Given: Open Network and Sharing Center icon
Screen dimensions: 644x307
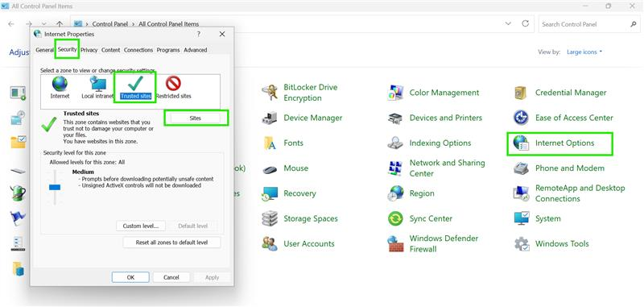Looking at the screenshot, I should 395,168.
